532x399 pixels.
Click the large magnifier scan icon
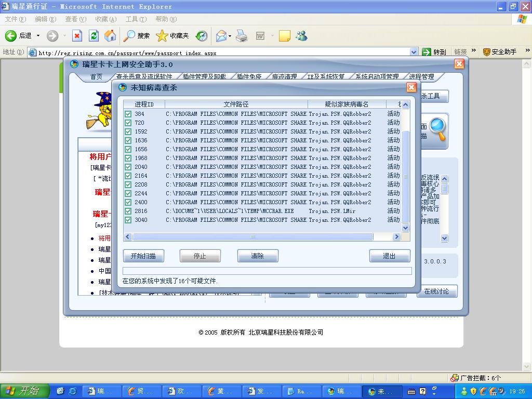point(437,129)
